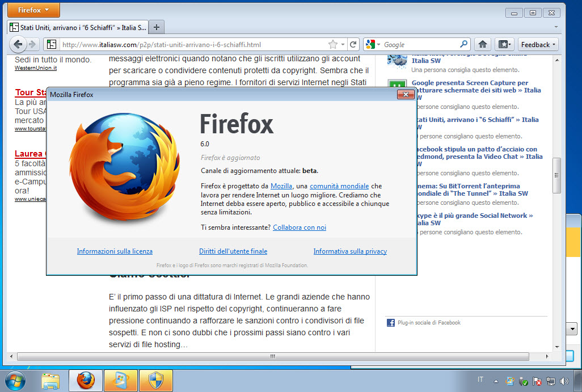582x392 pixels.
Task: Open Informativa sulla privacy link
Action: point(350,251)
